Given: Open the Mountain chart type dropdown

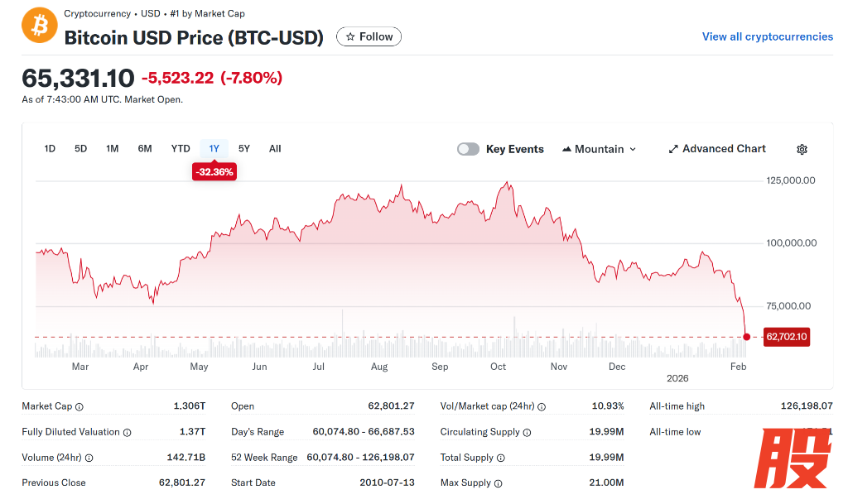Looking at the screenshot, I should [600, 149].
